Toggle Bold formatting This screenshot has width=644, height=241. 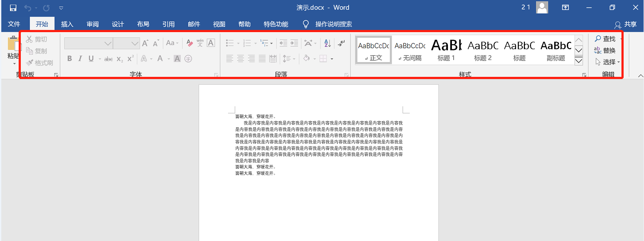point(69,59)
